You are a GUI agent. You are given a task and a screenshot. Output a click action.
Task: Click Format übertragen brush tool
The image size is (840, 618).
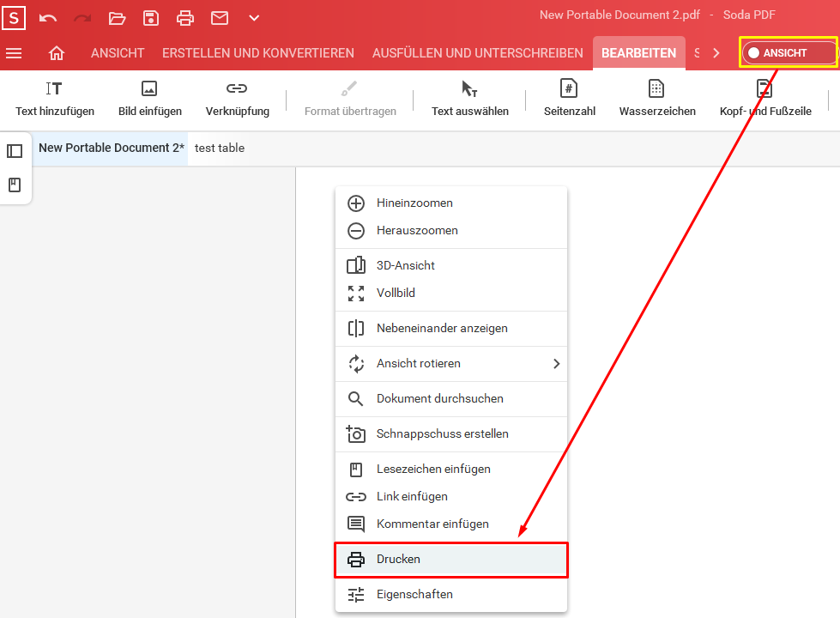[350, 99]
